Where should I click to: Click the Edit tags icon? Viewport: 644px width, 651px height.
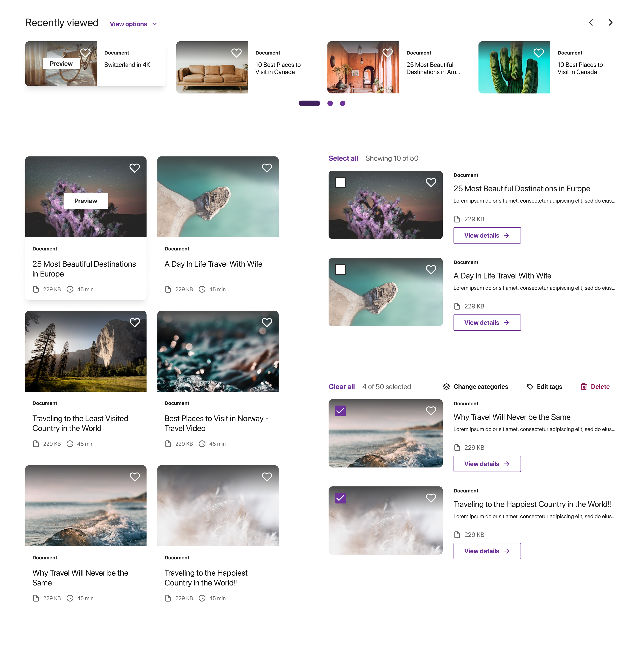(530, 386)
